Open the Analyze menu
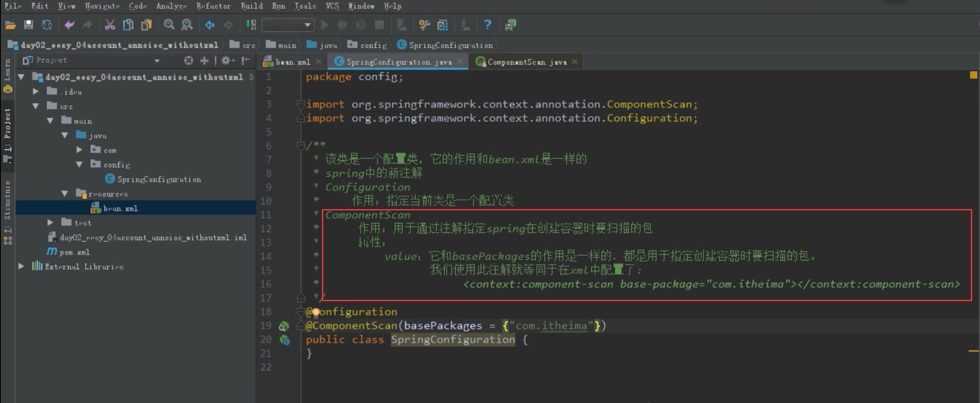The height and width of the screenshot is (403, 980). [171, 6]
